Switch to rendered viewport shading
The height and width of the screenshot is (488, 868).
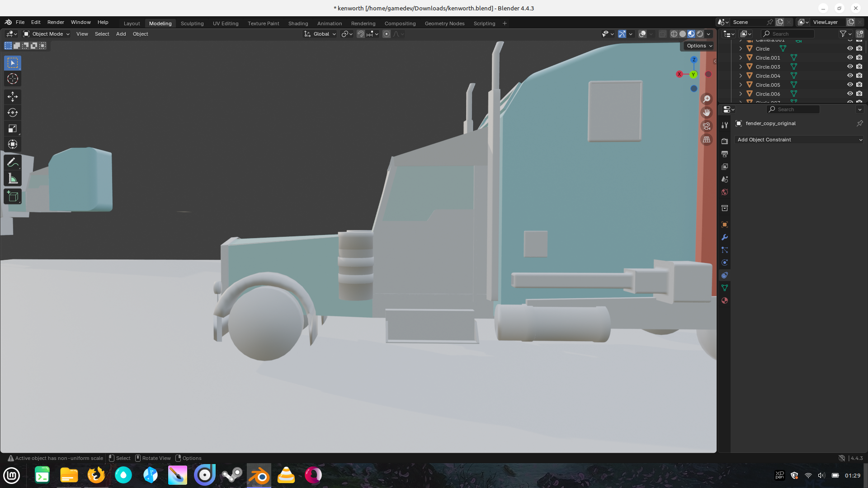(700, 34)
